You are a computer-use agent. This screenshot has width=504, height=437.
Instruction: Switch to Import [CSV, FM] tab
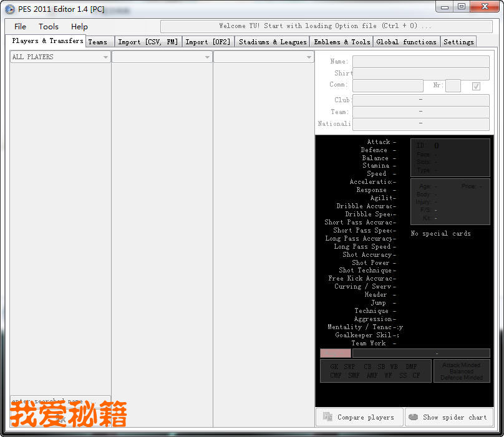(x=148, y=42)
